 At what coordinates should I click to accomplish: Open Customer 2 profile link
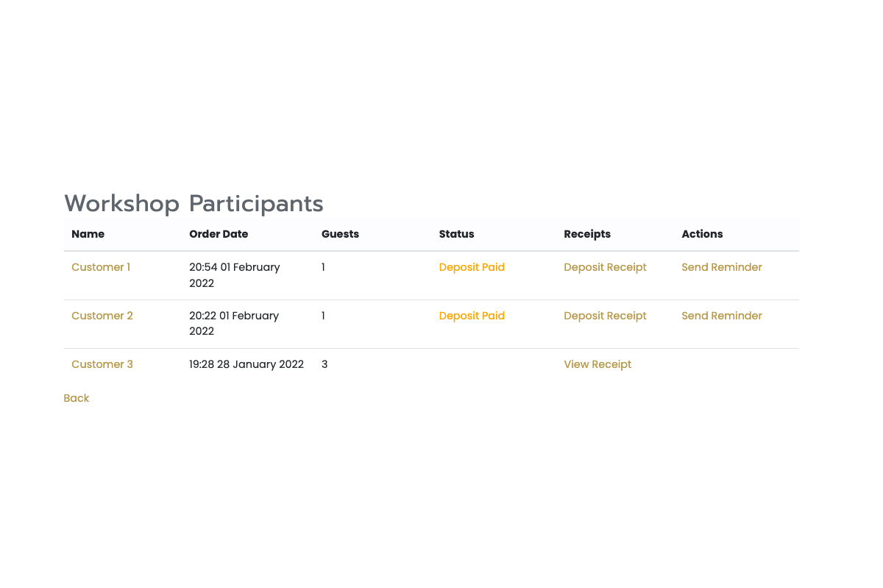(x=102, y=316)
